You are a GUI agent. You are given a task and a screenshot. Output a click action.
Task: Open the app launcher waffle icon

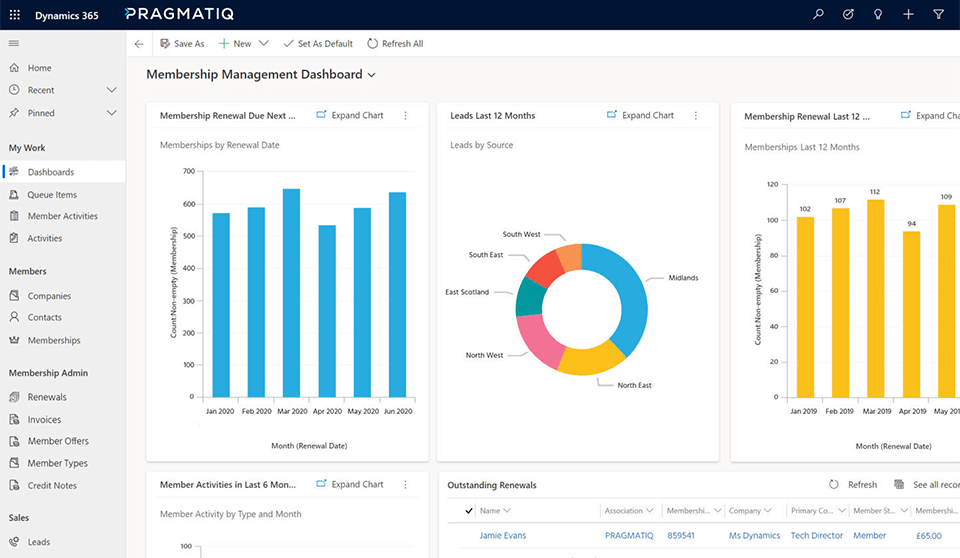click(x=14, y=15)
